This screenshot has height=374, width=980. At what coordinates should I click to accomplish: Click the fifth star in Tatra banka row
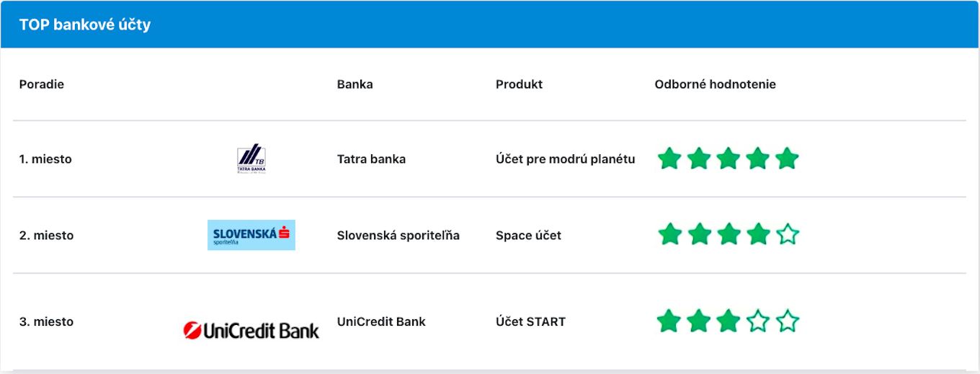[x=787, y=159]
